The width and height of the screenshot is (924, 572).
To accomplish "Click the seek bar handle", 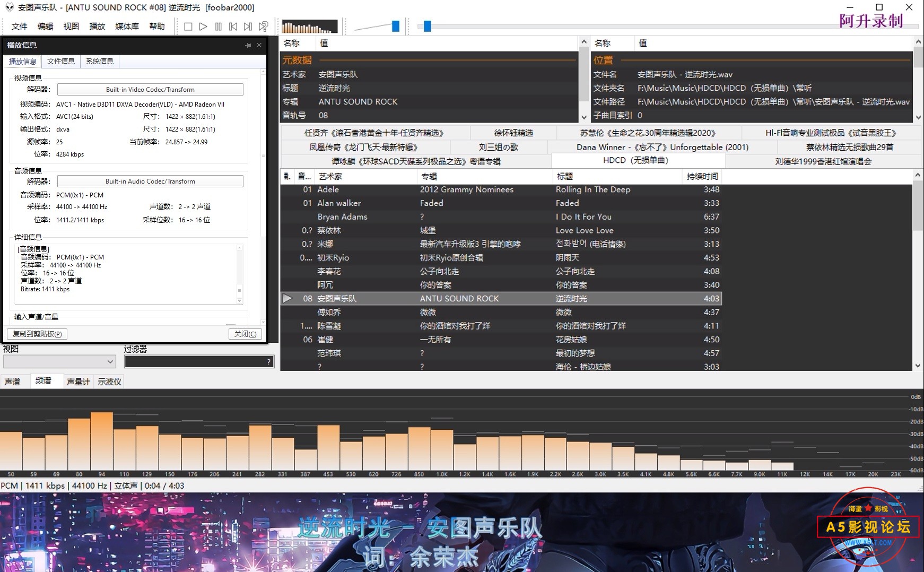I will click(x=428, y=26).
